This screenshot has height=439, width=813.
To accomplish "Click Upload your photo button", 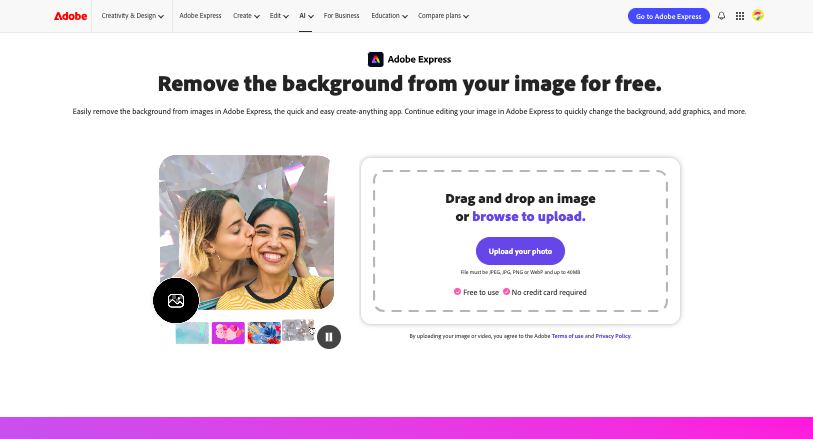I will click(520, 251).
